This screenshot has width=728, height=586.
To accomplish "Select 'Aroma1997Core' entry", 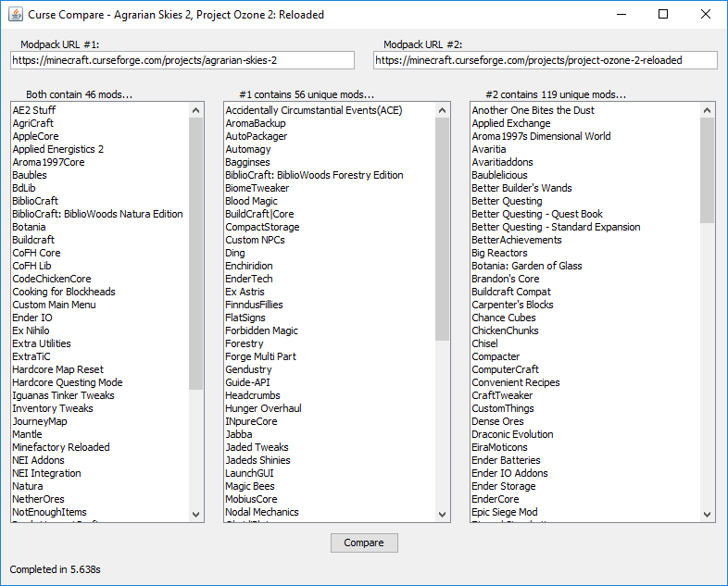I will tap(48, 162).
